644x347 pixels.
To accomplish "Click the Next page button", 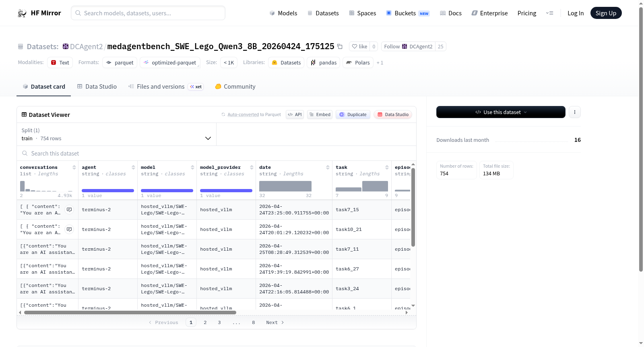I will (x=275, y=322).
